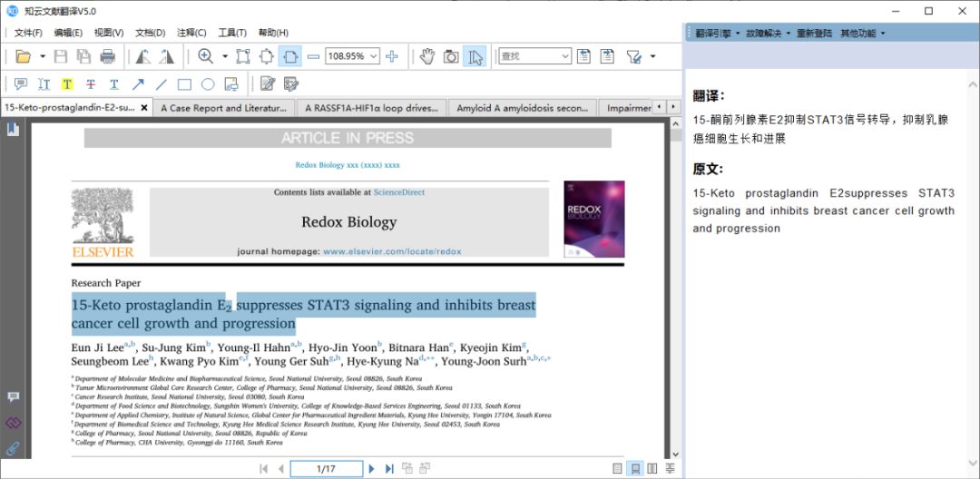The image size is (980, 479).
Task: Click the 重新登陆 button
Action: (x=814, y=33)
